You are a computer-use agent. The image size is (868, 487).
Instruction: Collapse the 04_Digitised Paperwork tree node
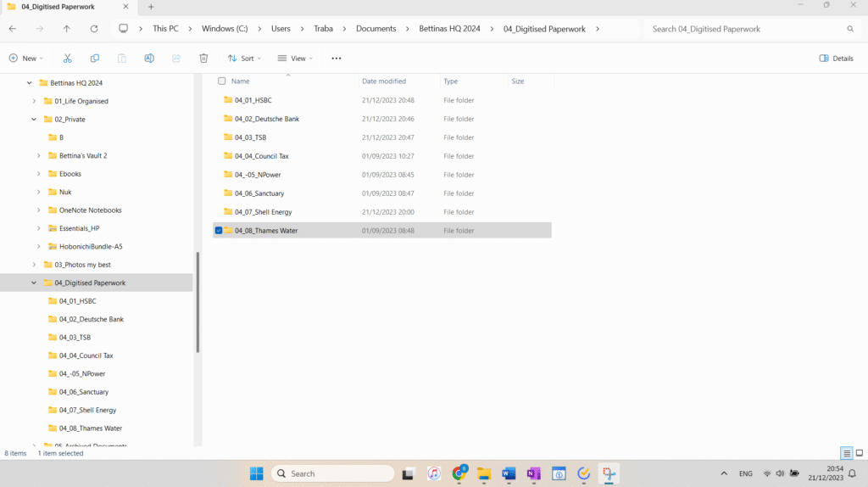(34, 283)
